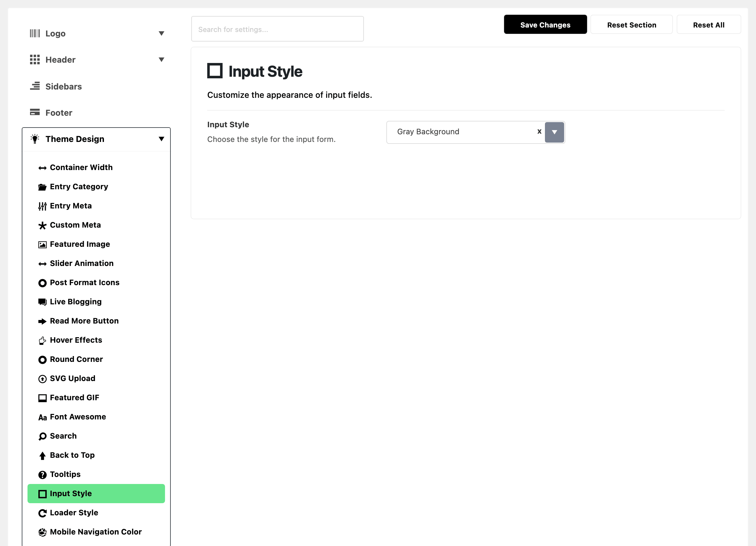The width and height of the screenshot is (756, 546).
Task: Click the Tooltips question mark icon
Action: [42, 475]
